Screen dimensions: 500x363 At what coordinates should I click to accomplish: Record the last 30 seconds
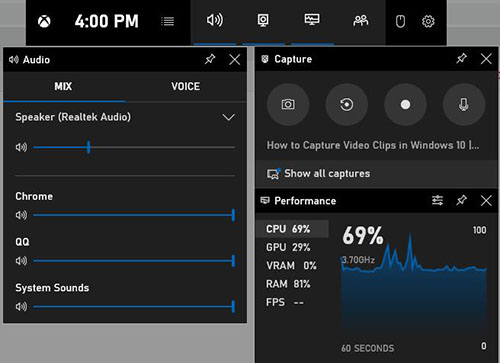tap(347, 105)
